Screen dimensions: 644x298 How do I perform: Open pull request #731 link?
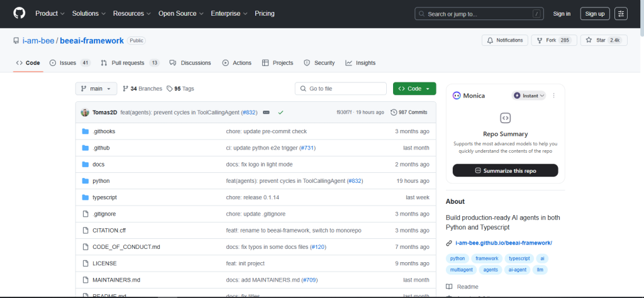click(308, 148)
